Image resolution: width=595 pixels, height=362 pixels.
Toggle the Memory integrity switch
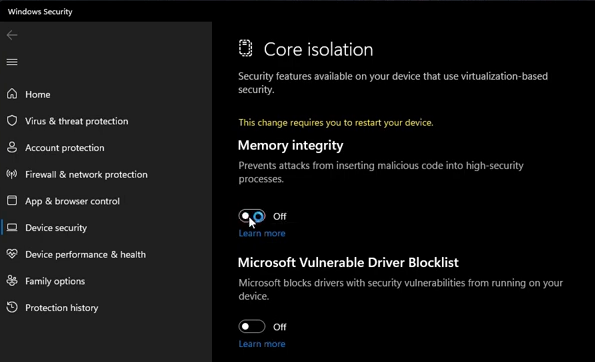[252, 216]
